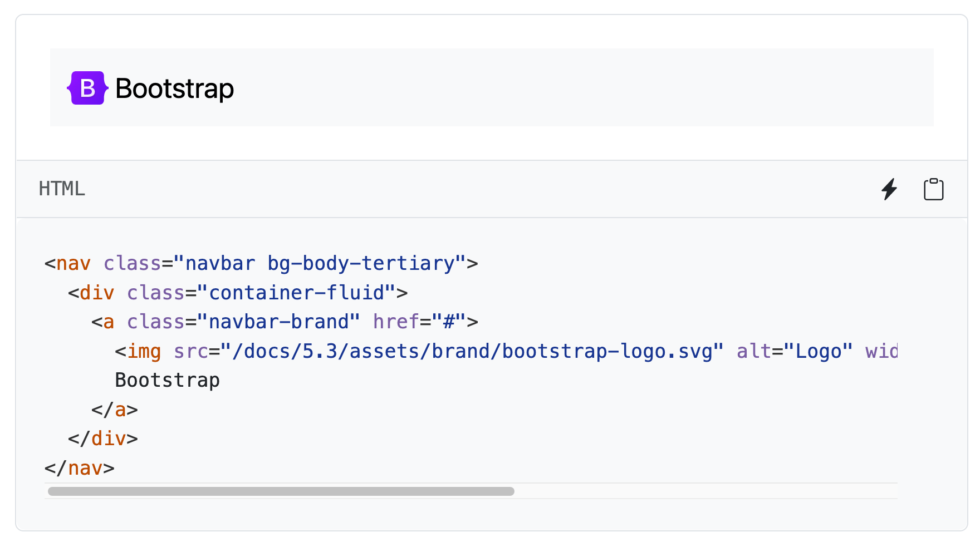This screenshot has height=542, width=980.
Task: Select the Bootstrap text inside the anchor element
Action: tap(166, 380)
